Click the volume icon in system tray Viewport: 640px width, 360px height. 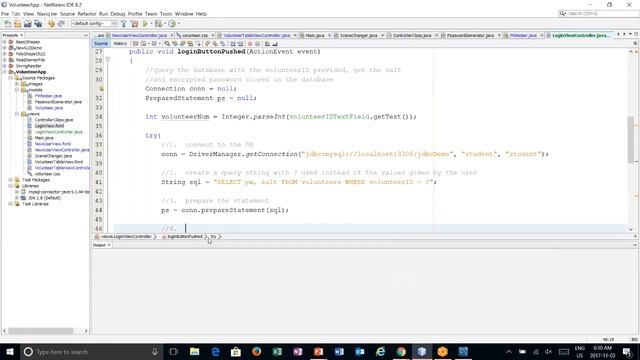[x=548, y=351]
